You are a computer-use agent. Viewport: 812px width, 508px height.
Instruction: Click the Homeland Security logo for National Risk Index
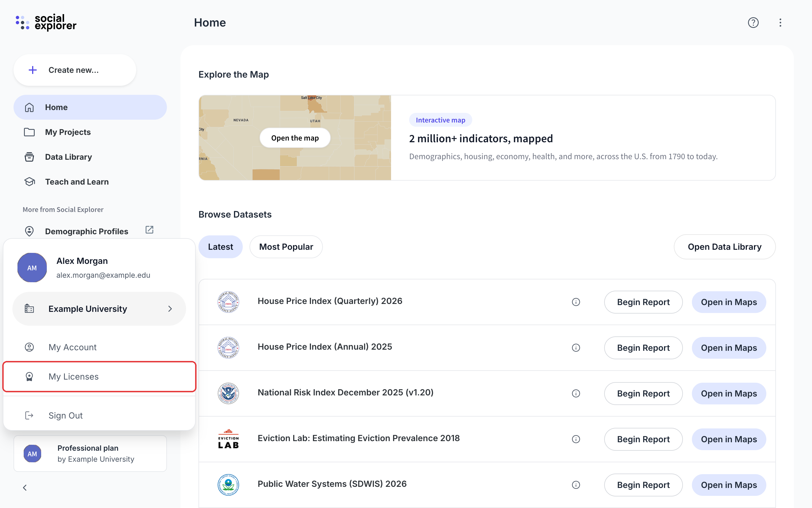228,393
